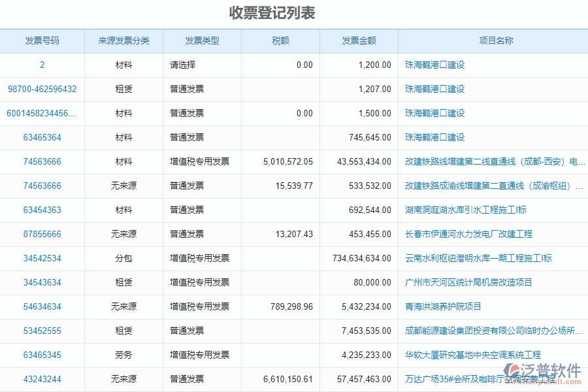This screenshot has height=392, width=588.
Task: Open invoice 63465364 record
Action: pos(42,137)
